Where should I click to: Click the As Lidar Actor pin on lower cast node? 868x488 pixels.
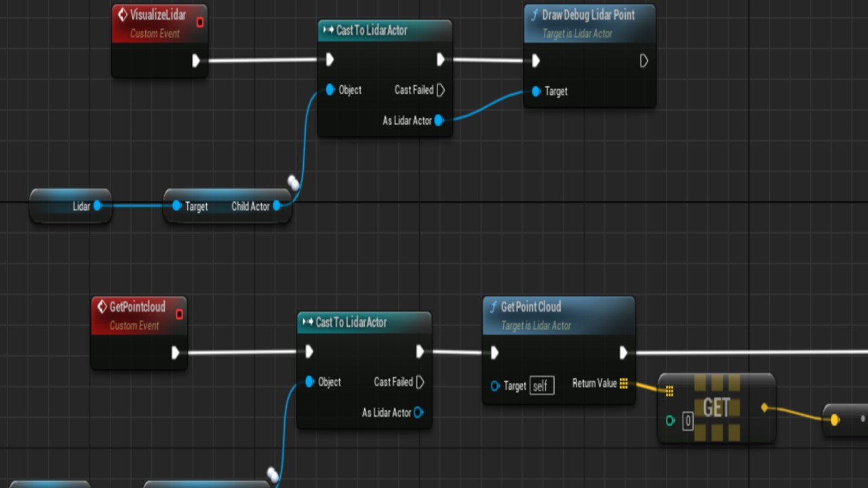coord(418,412)
